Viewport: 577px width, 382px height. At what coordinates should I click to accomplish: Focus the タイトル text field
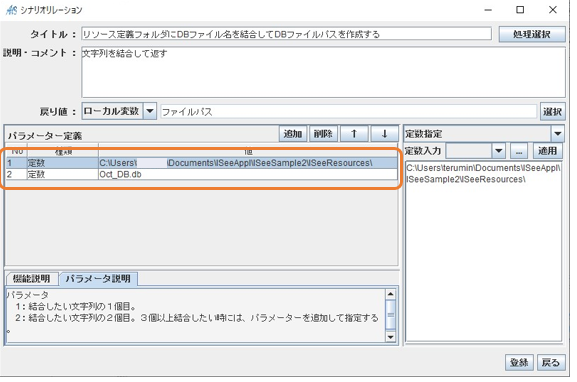click(286, 34)
